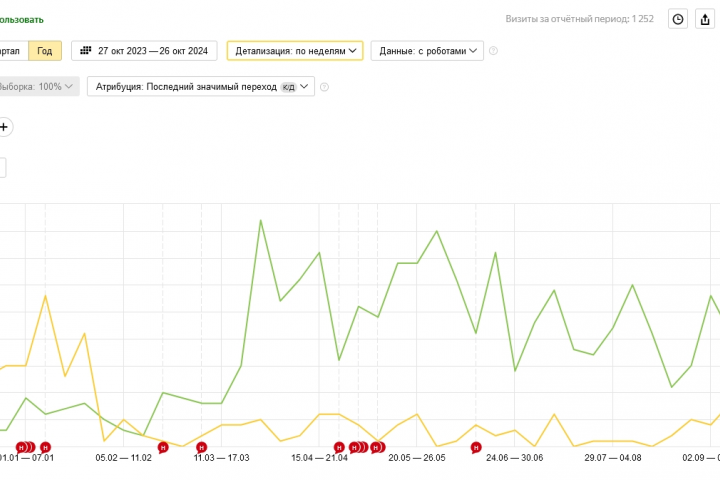Click the red note marker near 24.06 — 30.06
The image size is (720, 480).
[x=476, y=447]
